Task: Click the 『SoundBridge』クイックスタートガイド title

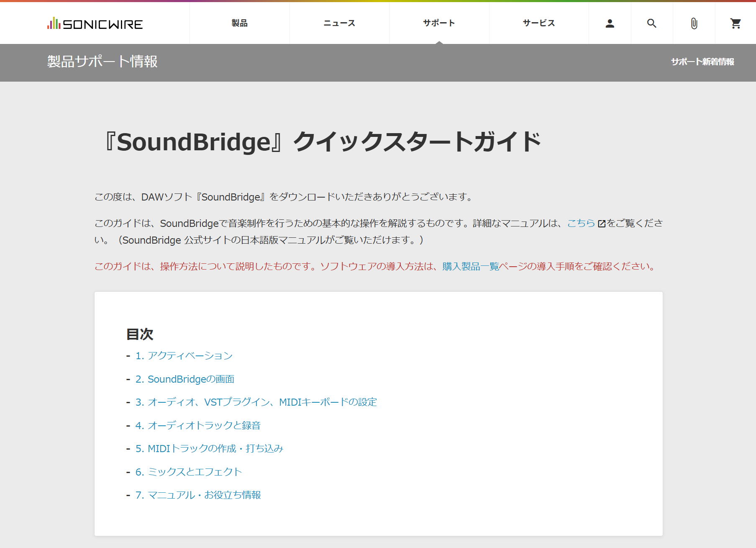Action: (x=322, y=142)
